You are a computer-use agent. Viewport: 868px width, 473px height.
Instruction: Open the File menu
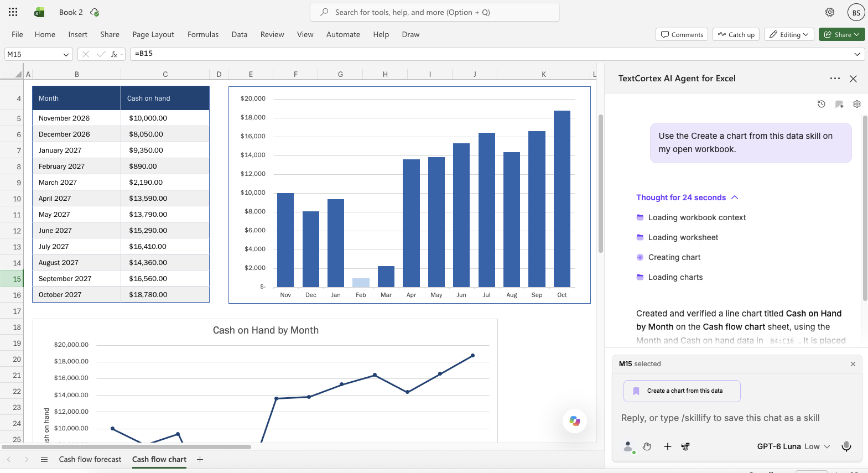coord(18,34)
